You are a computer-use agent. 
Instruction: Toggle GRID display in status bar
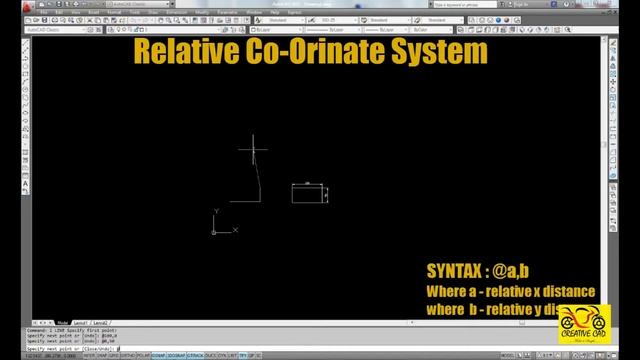(x=113, y=356)
